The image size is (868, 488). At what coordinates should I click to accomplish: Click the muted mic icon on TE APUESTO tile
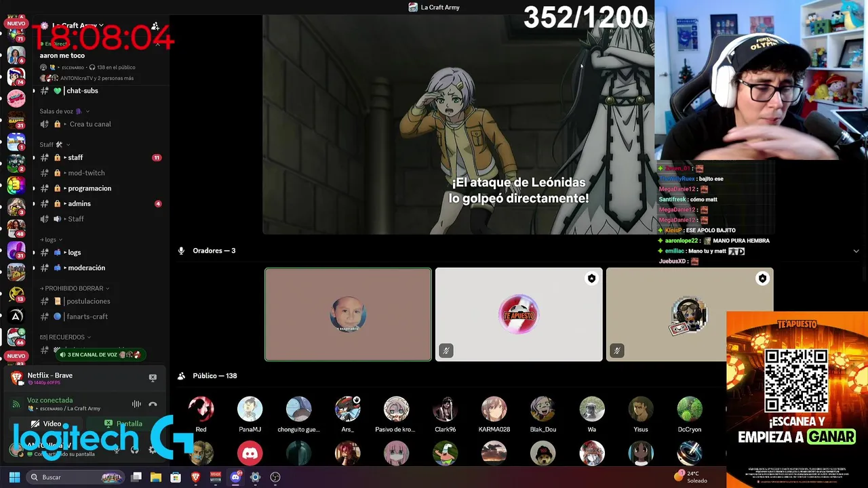(446, 350)
